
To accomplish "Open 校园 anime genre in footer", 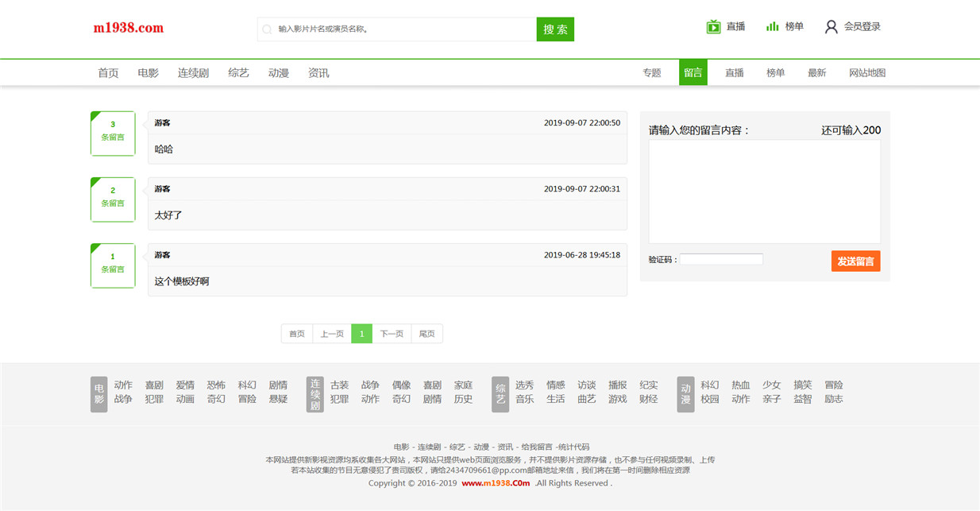I will [x=709, y=399].
